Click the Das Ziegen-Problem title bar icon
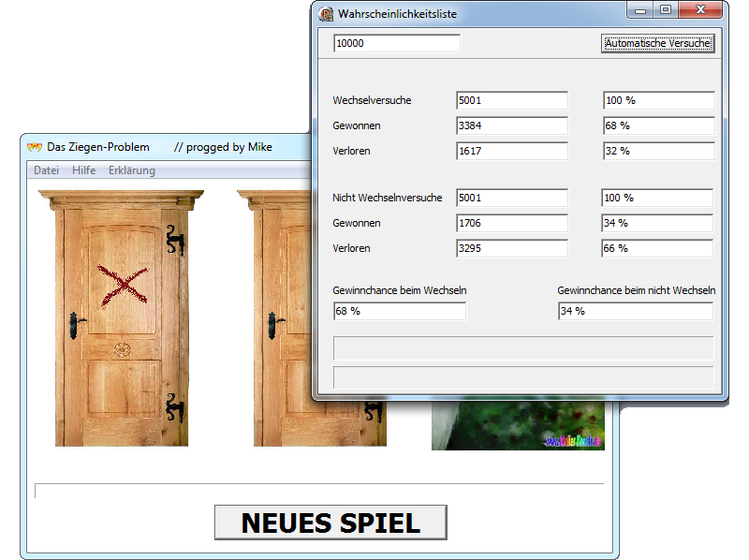This screenshot has width=749, height=560. point(35,147)
